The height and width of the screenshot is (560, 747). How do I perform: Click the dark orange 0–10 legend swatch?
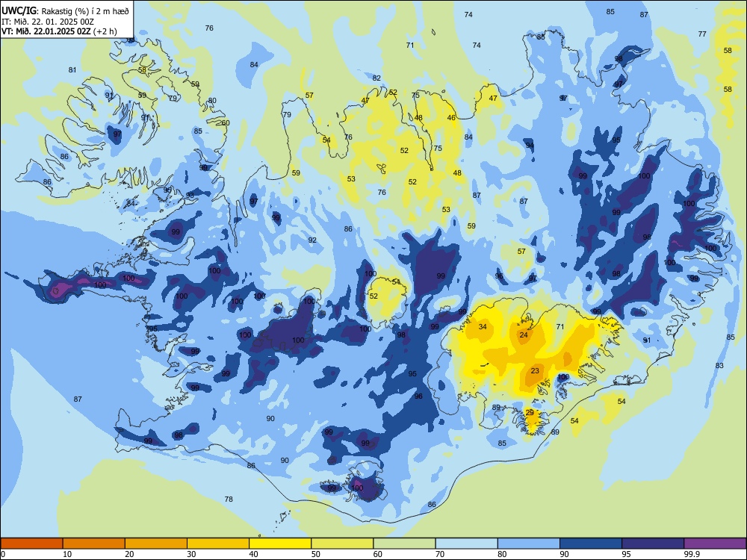pyautogui.click(x=31, y=544)
